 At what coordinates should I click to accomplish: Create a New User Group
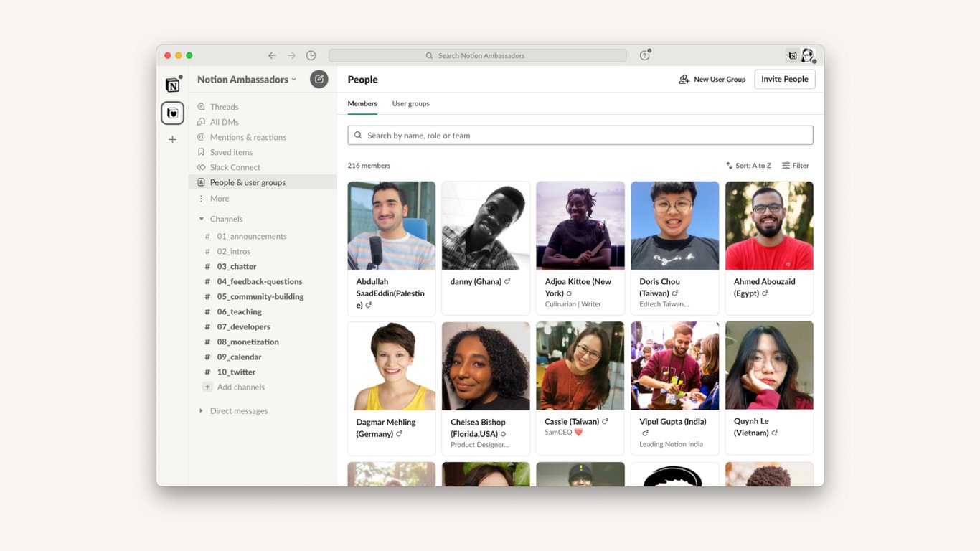coord(712,79)
